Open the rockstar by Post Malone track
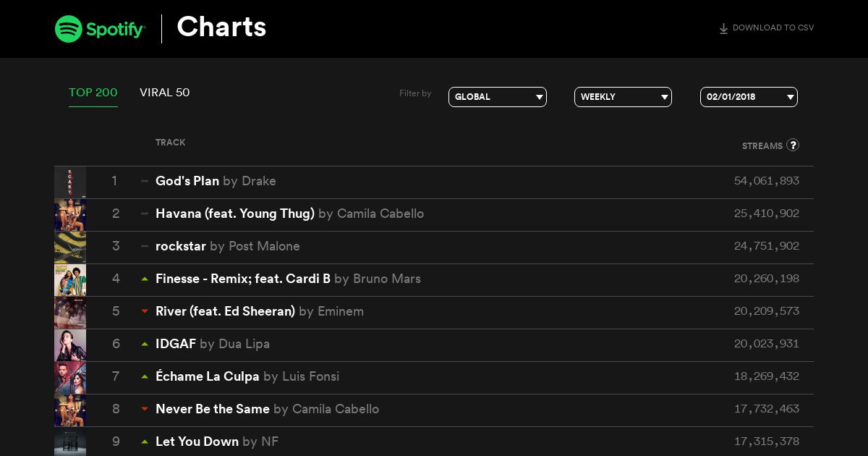The height and width of the screenshot is (456, 868). tap(228, 246)
